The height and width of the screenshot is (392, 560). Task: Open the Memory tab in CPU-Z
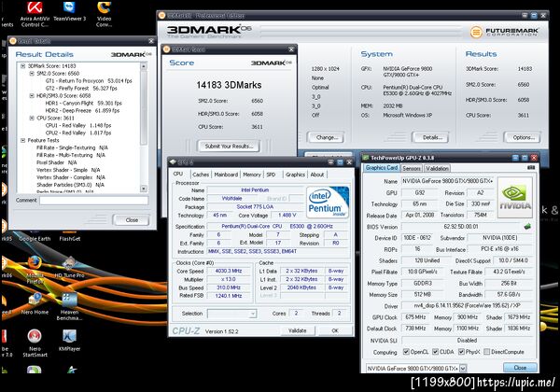pos(252,175)
